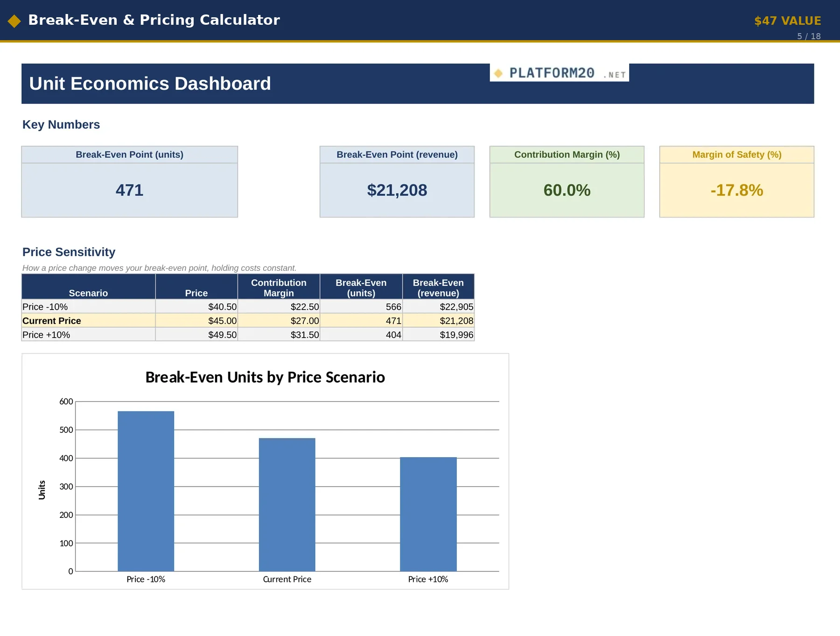Select the $49.50 price cell
The image size is (840, 636).
pos(196,335)
